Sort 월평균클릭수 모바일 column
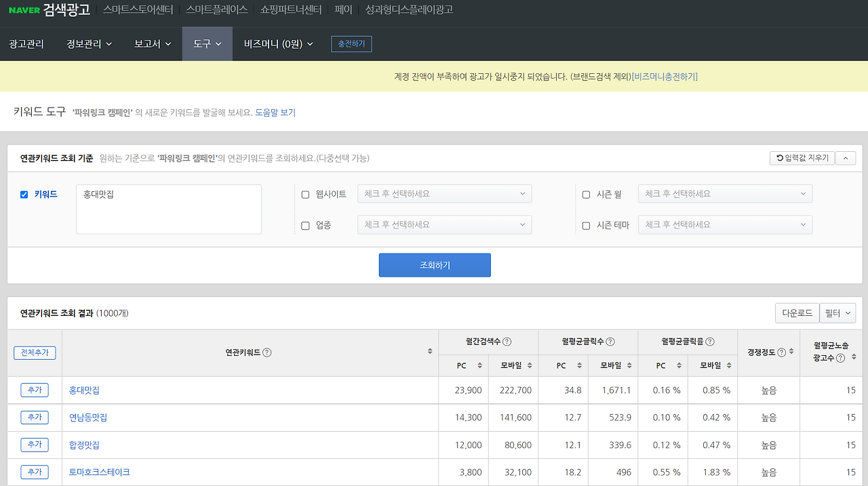Screen dimensions: 868x486 click(x=629, y=366)
